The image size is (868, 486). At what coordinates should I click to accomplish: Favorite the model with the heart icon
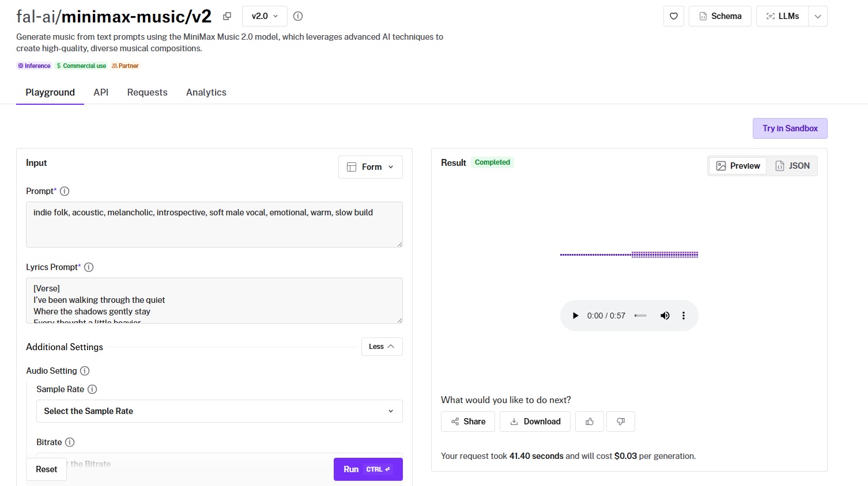tap(674, 16)
